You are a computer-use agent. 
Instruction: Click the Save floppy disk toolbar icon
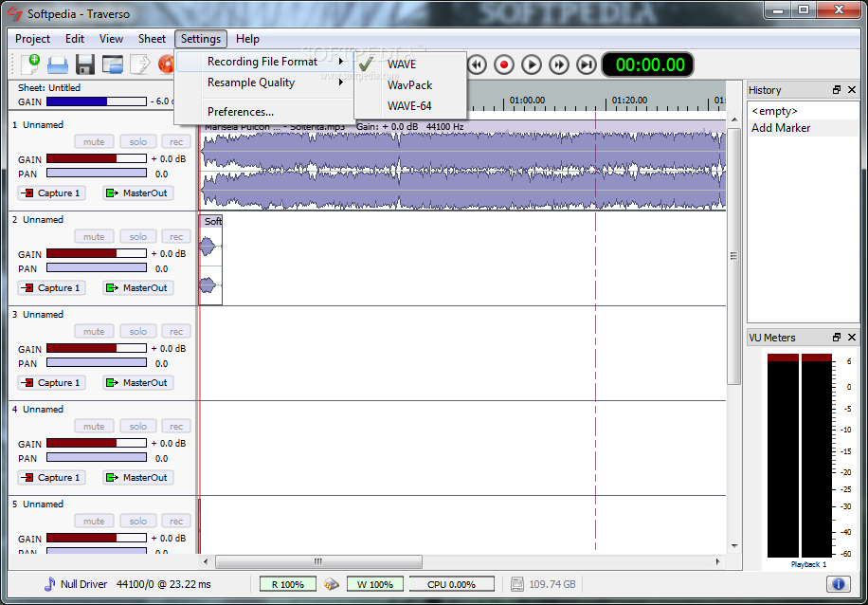click(x=85, y=64)
